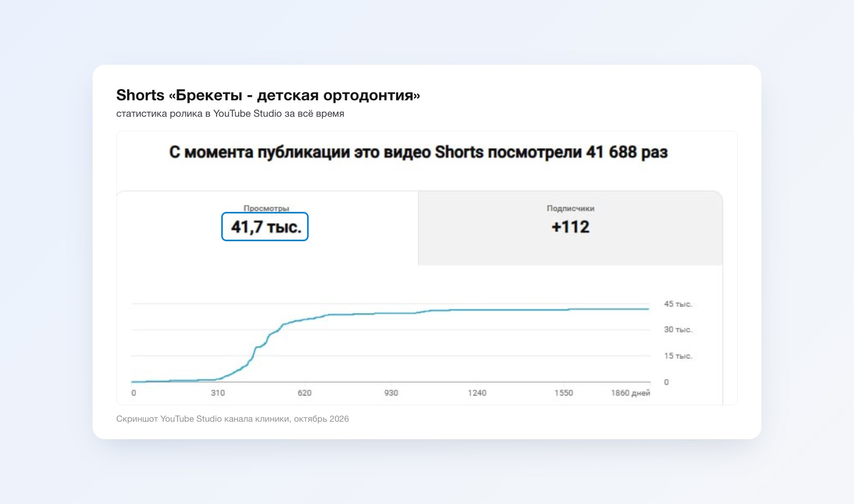
Task: Switch to the Подписчики +112 tab
Action: point(570,228)
